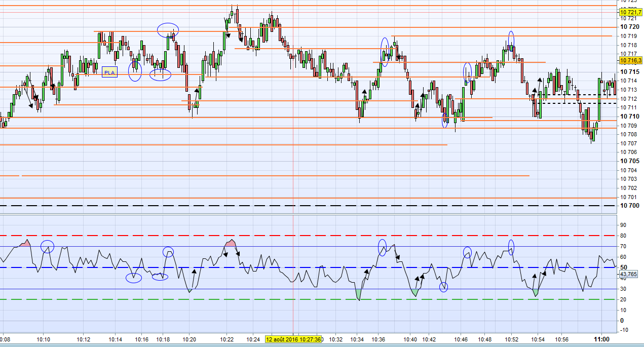Click the 60 level on indicator scale

pos(623,257)
